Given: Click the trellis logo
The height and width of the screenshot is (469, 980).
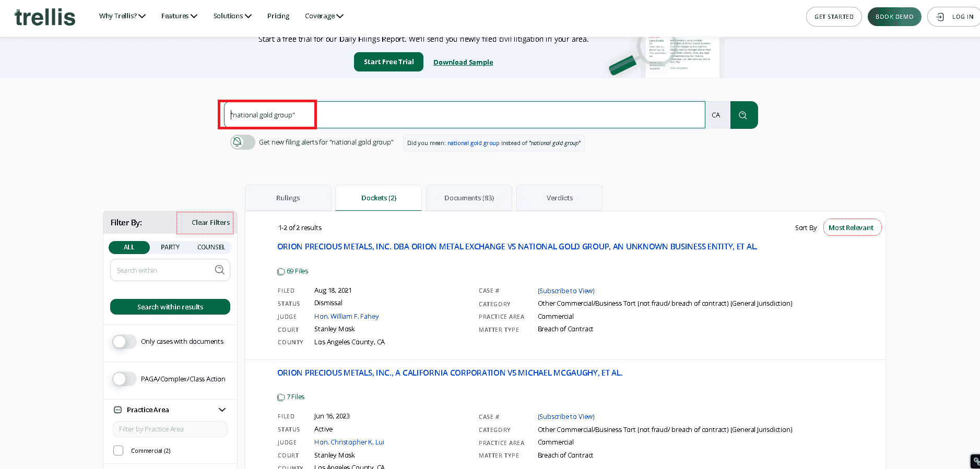Looking at the screenshot, I should (45, 17).
